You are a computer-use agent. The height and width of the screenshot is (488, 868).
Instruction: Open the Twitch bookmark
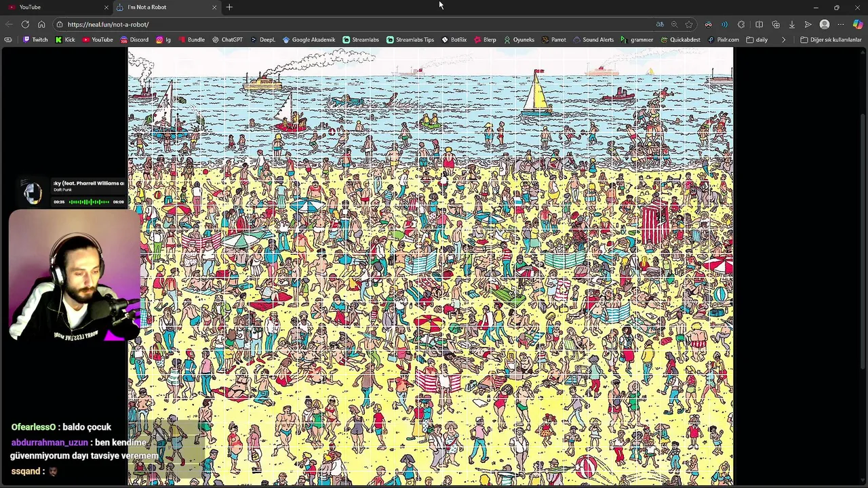tap(35, 40)
